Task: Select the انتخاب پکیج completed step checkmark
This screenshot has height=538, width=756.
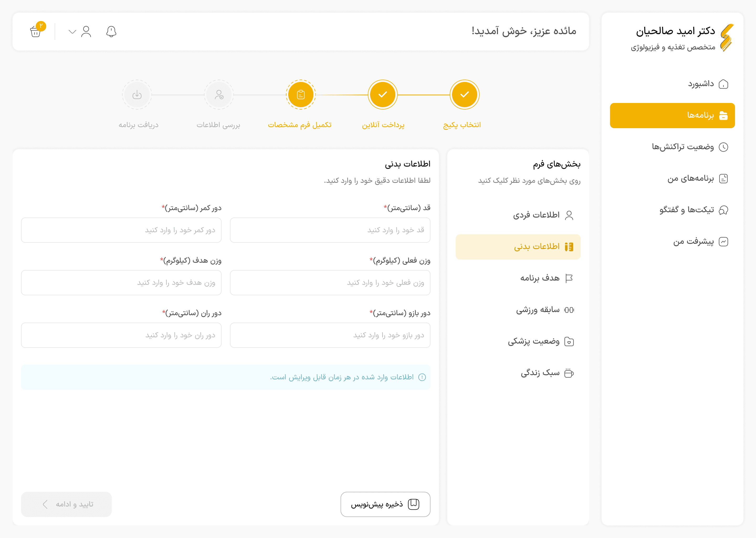Action: (x=464, y=95)
